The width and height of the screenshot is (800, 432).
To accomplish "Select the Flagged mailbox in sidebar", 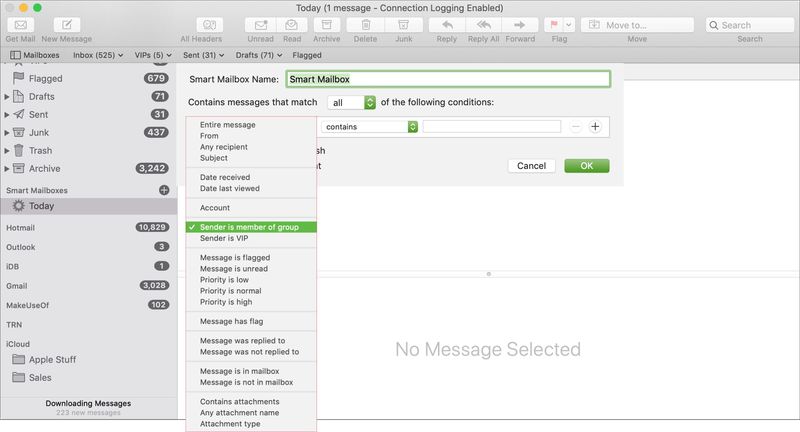I will pyautogui.click(x=89, y=79).
